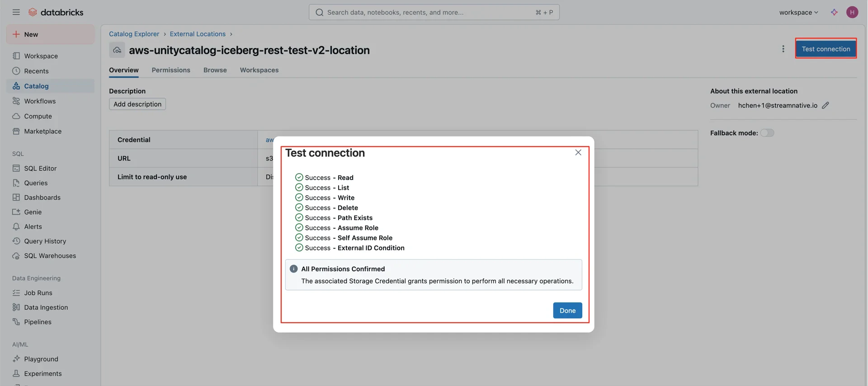Switch to the Overview tab
868x386 pixels.
pyautogui.click(x=124, y=70)
